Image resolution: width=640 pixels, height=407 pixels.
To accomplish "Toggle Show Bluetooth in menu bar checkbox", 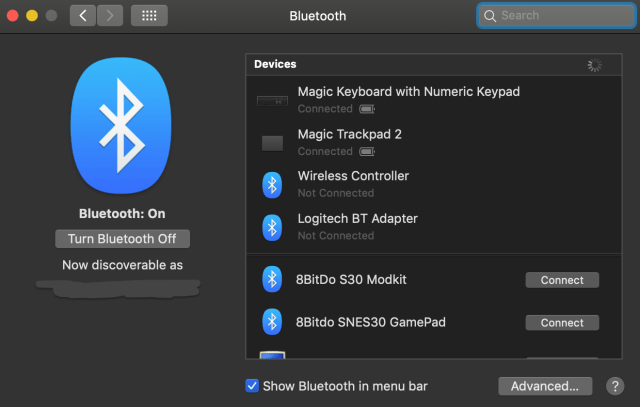I will click(252, 386).
